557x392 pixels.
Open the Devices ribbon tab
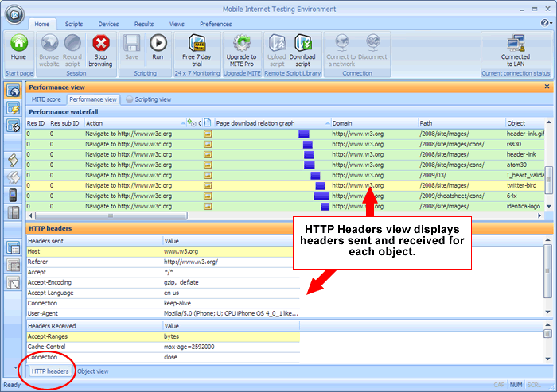tap(108, 24)
